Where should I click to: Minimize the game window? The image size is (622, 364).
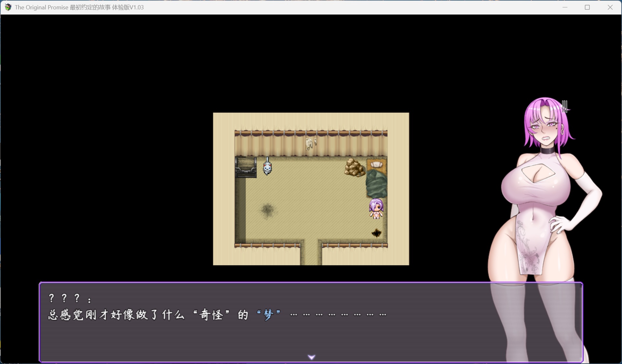click(565, 7)
